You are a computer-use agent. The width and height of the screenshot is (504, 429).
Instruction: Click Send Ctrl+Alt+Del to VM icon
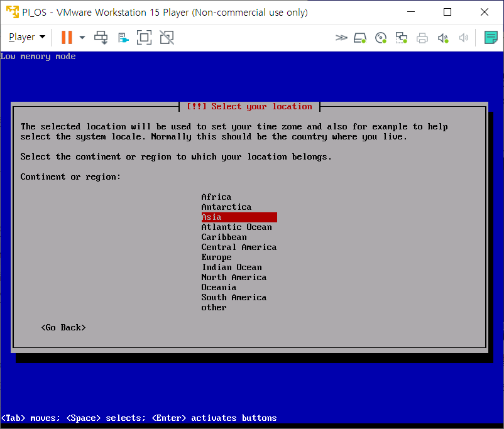pos(101,38)
